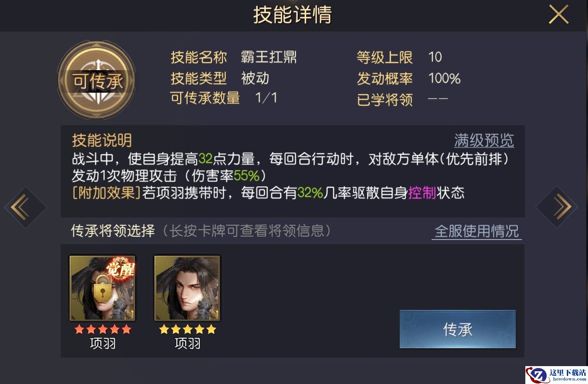Close the 技能详情 dialog

(x=558, y=15)
